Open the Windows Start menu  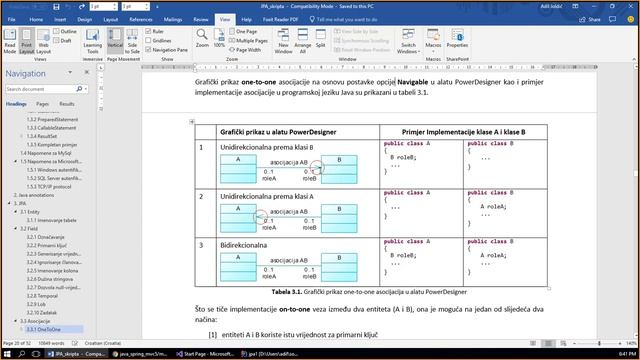pos(7,354)
